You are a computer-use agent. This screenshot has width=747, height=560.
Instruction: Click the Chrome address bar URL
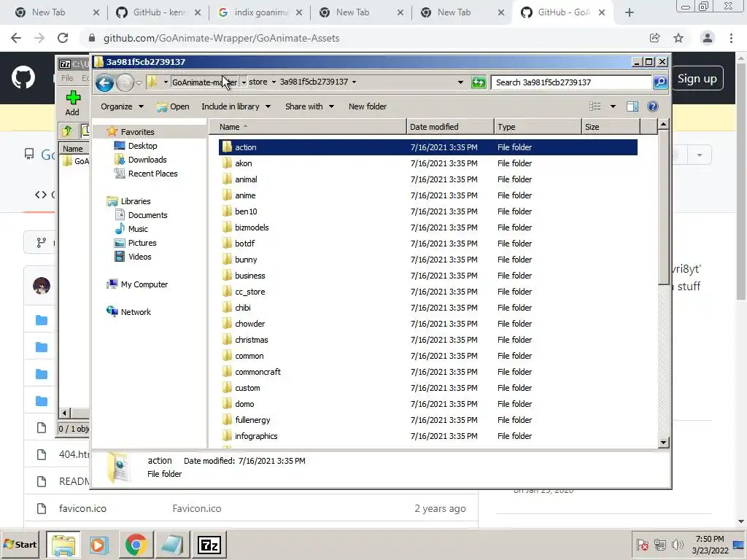pos(221,38)
